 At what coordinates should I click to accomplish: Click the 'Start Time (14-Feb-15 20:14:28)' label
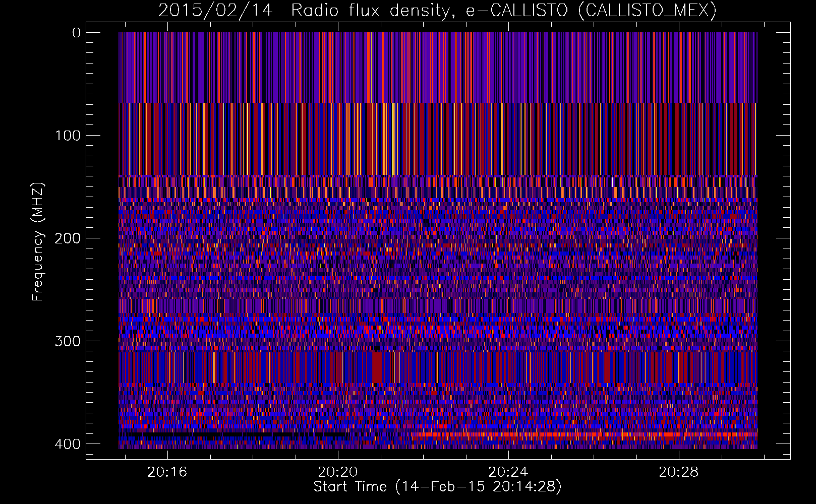(437, 487)
